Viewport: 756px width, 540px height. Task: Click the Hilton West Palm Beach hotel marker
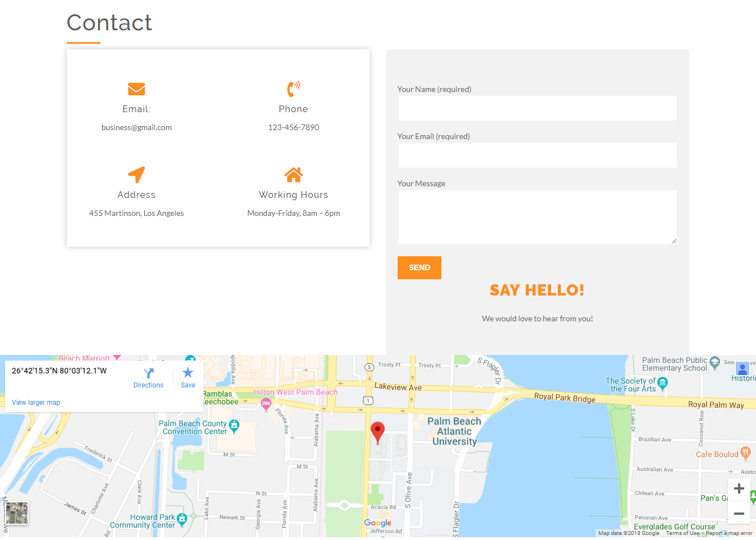click(x=266, y=404)
